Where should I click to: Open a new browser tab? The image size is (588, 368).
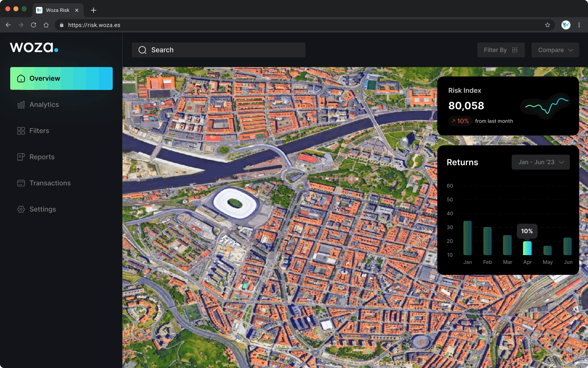click(94, 10)
